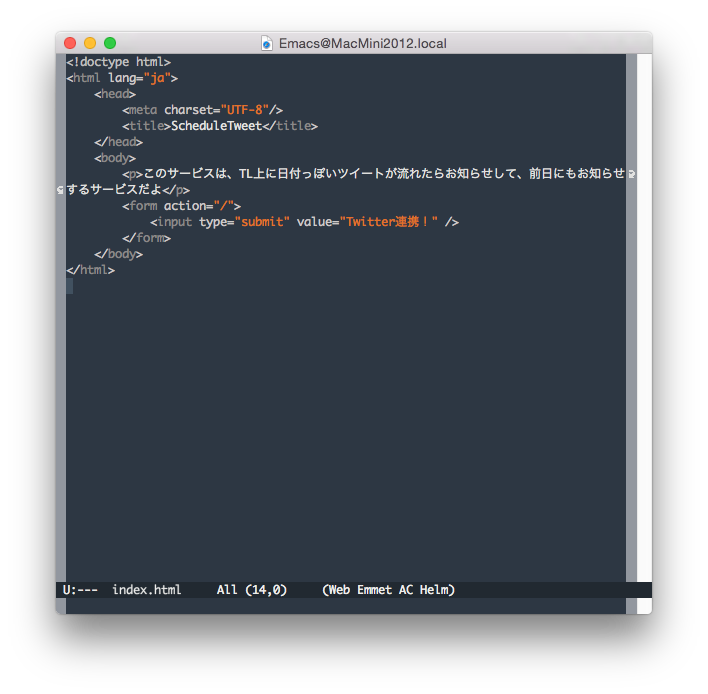708x694 pixels.
Task: Click the document proxy icon in title bar
Action: click(266, 43)
